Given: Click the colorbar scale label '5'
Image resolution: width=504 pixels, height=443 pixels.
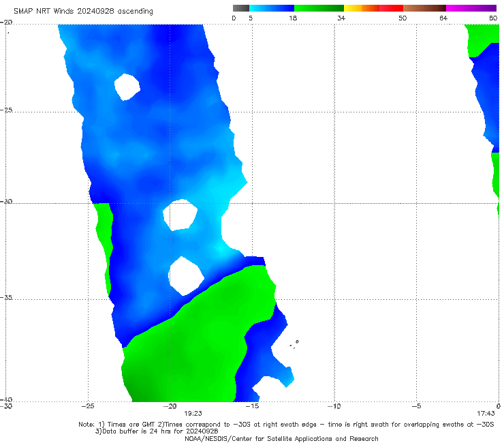Looking at the screenshot, I should tap(251, 18).
